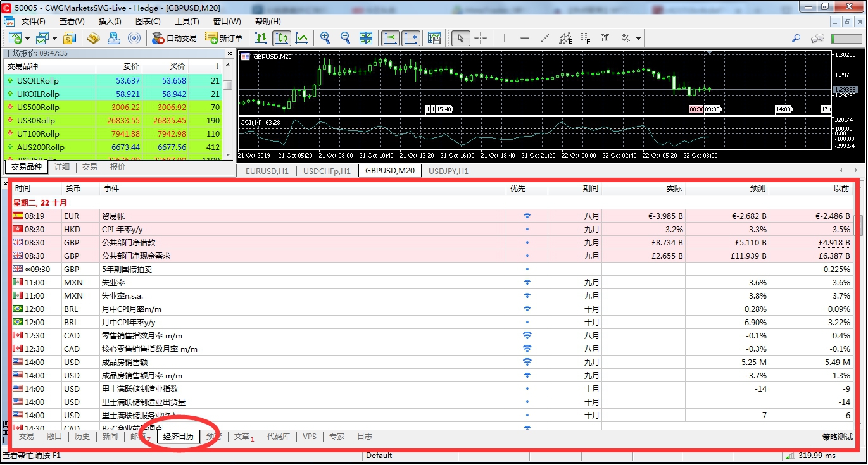Select the equidistant channel tool
868x465 pixels.
pyautogui.click(x=565, y=39)
